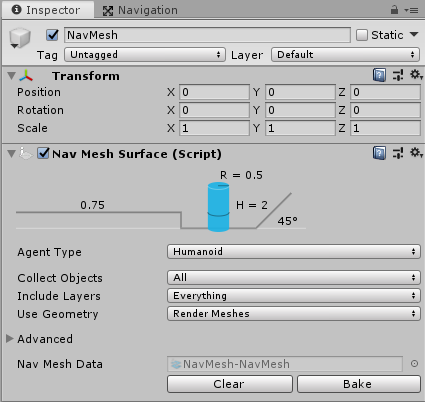
Task: Open the Inspector panel options menu
Action: pos(411,10)
